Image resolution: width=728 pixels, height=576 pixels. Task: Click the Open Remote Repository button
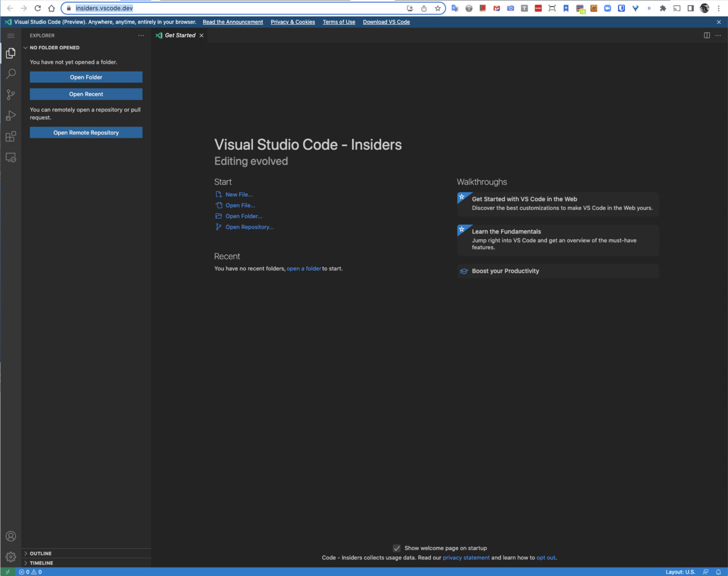[86, 132]
